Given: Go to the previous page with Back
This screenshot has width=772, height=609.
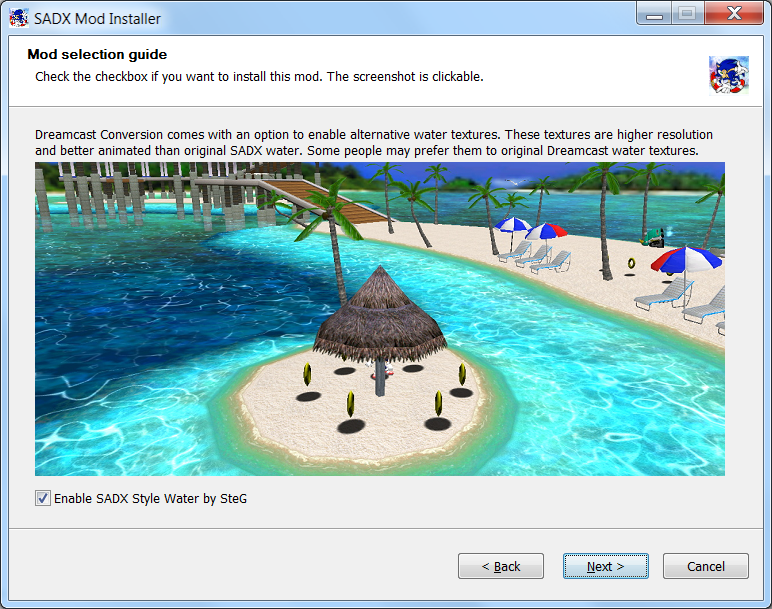Looking at the screenshot, I should point(501,566).
